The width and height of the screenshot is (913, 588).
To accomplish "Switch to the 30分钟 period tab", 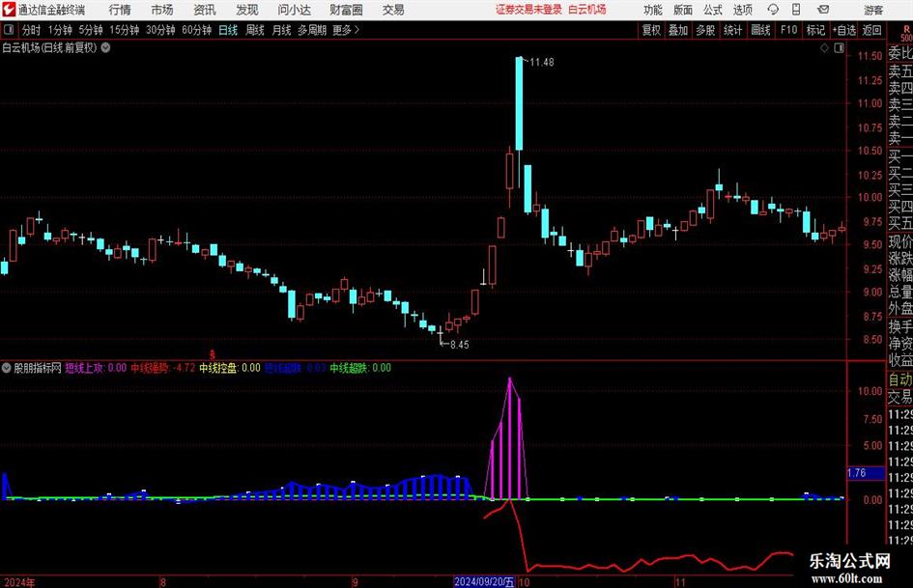I will 160,30.
